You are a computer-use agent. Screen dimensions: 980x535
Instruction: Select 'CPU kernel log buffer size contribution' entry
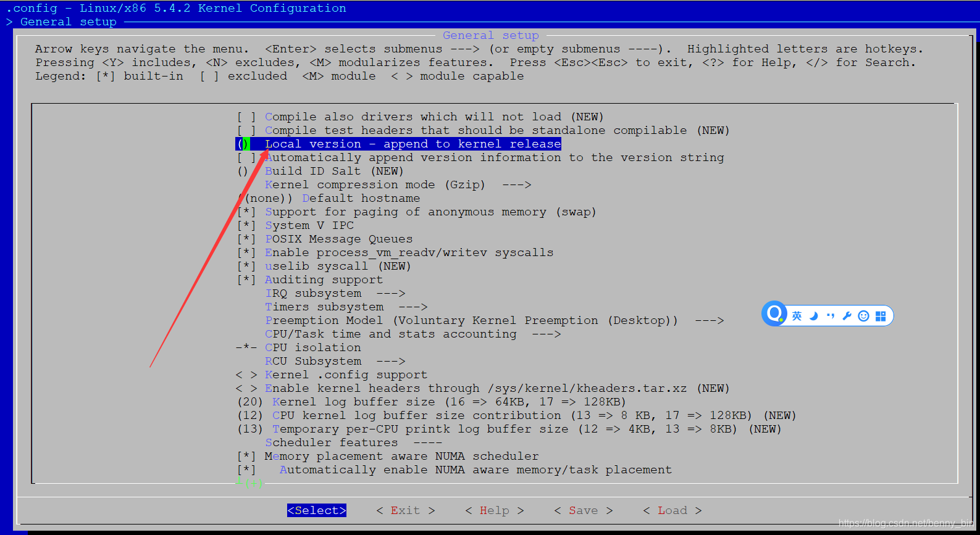coord(516,415)
